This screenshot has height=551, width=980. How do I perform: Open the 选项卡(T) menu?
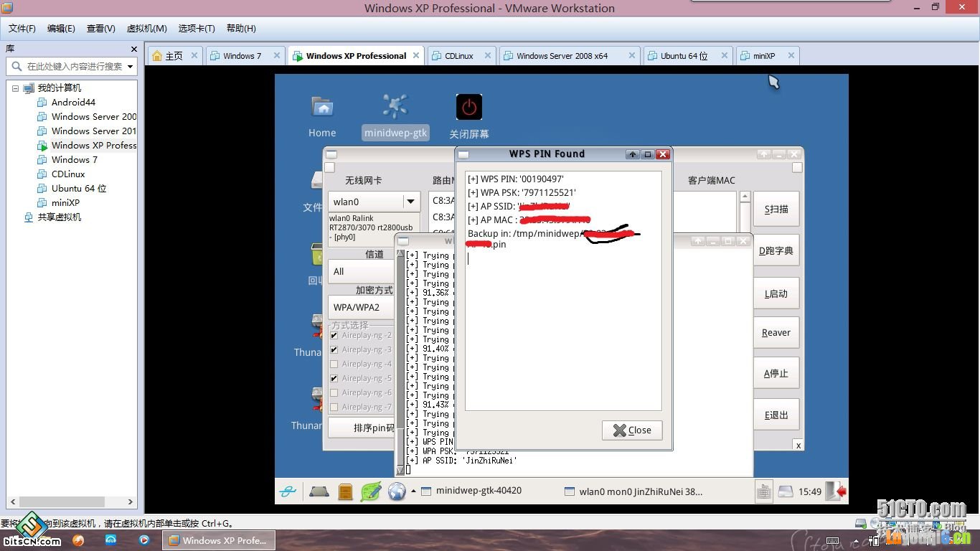pos(197,29)
